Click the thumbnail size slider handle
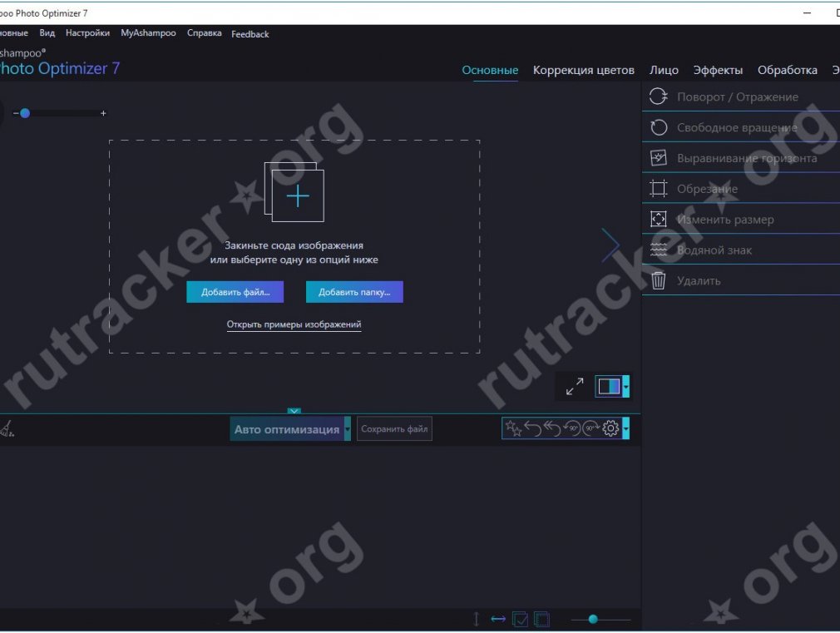This screenshot has height=633, width=840. pos(593,620)
